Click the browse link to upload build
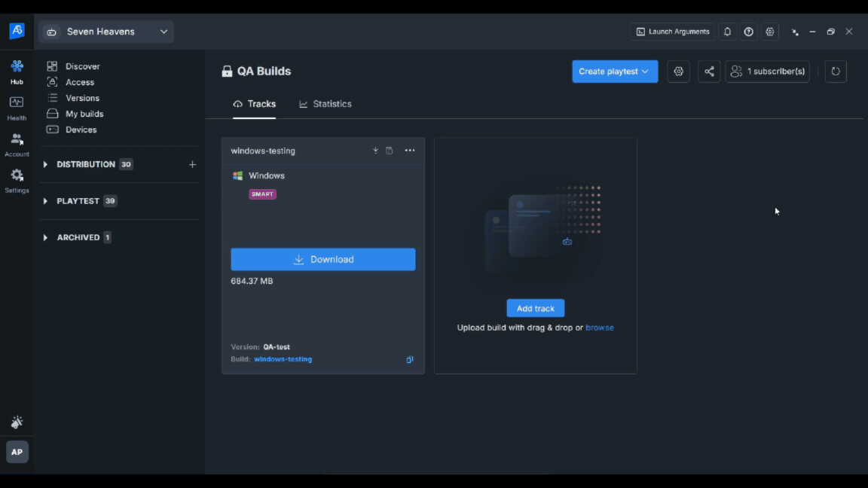The width and height of the screenshot is (868, 488). [x=599, y=328]
